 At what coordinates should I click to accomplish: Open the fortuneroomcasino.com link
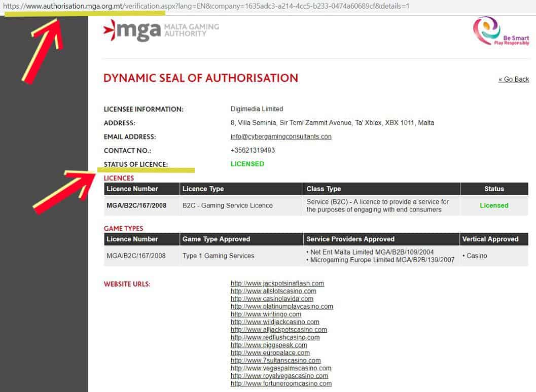[x=281, y=383]
